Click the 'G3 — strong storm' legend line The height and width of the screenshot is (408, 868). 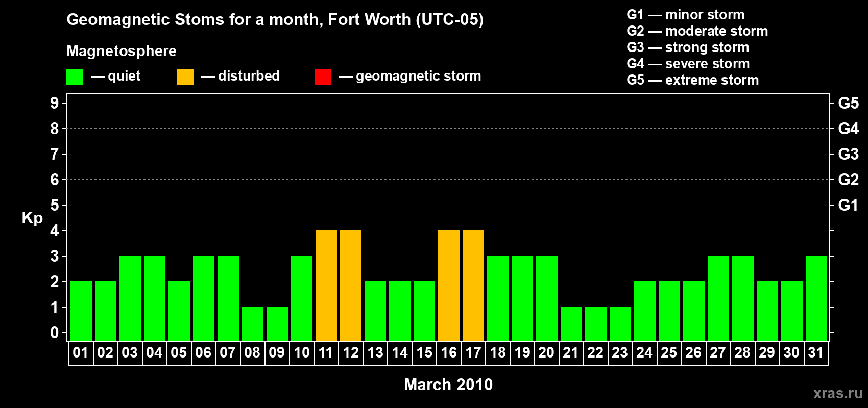(688, 47)
